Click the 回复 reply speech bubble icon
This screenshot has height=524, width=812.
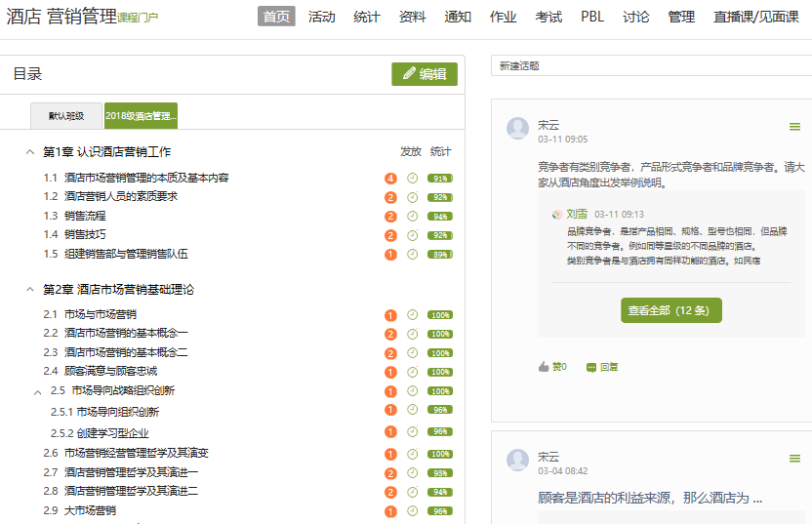pos(590,368)
